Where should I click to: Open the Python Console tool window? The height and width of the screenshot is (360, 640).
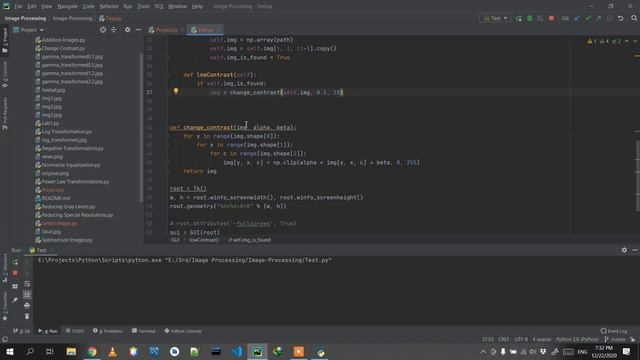pyautogui.click(x=183, y=331)
